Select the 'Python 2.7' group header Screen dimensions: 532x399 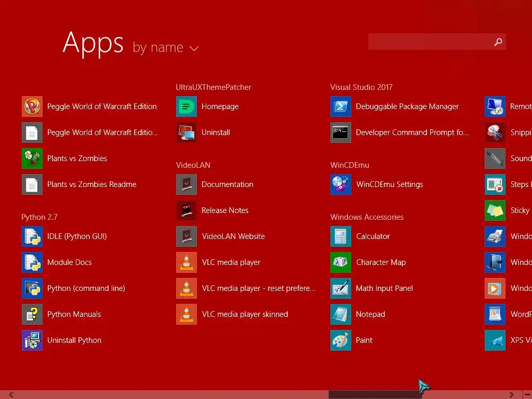coord(39,217)
